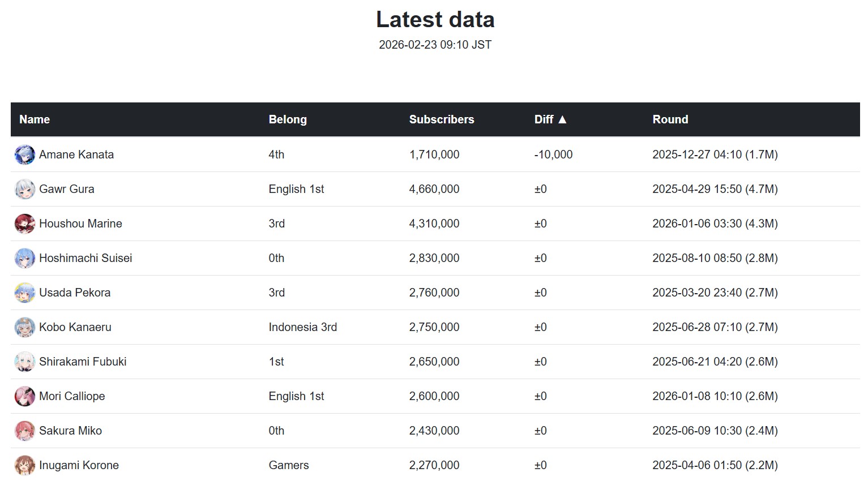
Task: Select the name Amane Kanata
Action: [x=76, y=154]
